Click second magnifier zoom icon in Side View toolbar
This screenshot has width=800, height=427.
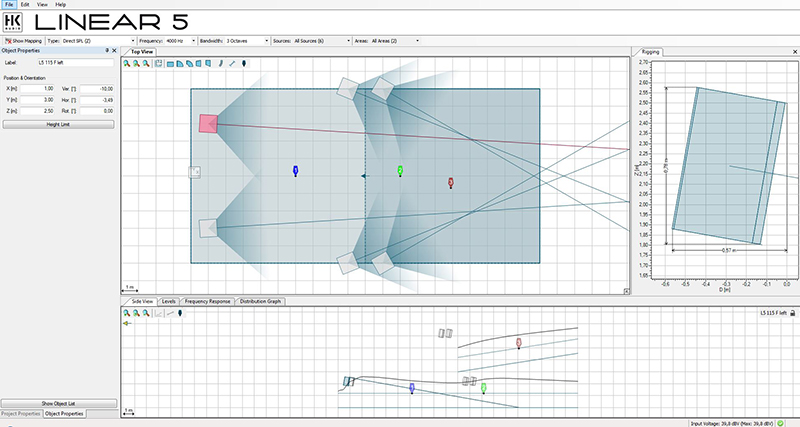[136, 313]
